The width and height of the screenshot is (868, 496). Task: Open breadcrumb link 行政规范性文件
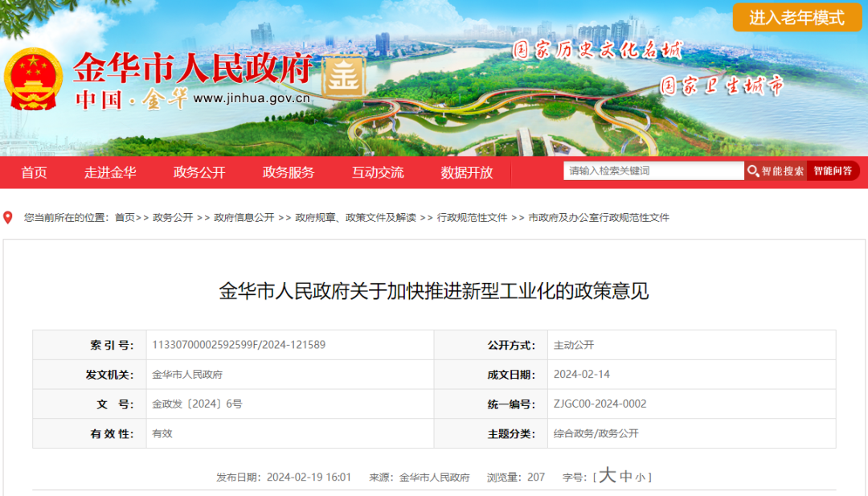[x=472, y=217]
